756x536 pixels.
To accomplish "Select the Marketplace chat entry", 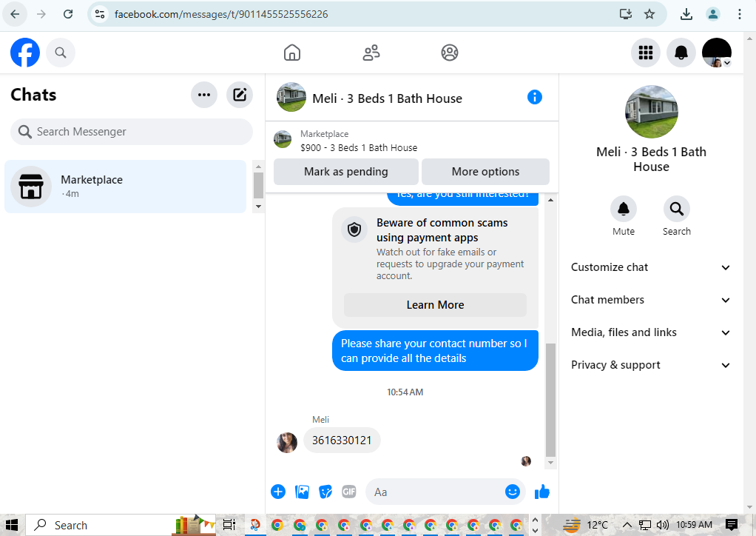I will pos(125,187).
